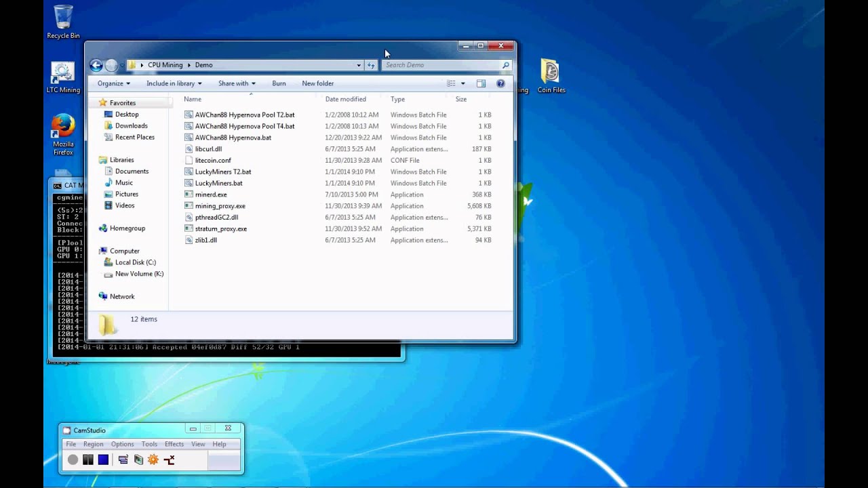The image size is (868, 488).
Task: Expand breadcrumb arrow after CPU Mining
Action: click(189, 65)
